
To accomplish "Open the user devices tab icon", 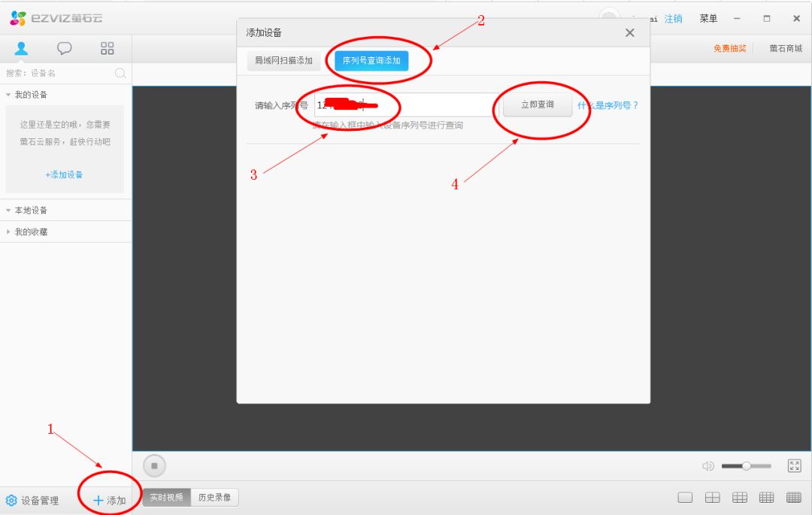I will (x=21, y=49).
